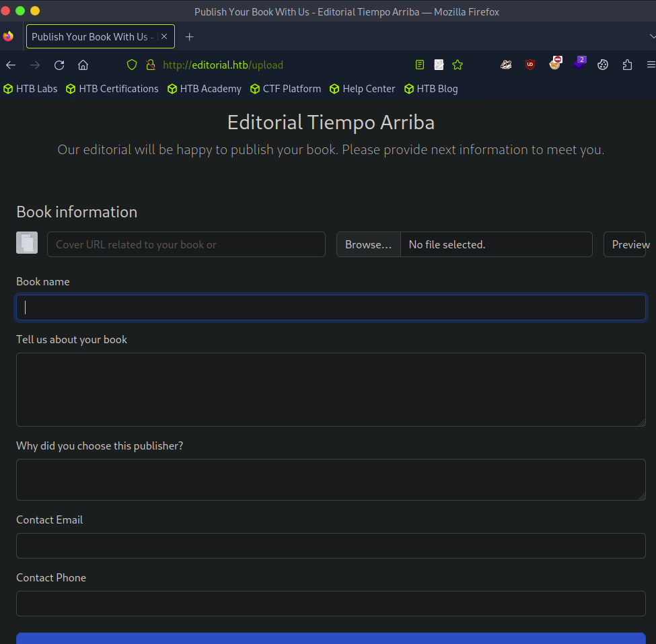Open the Firefox hamburger application menu

tap(650, 65)
